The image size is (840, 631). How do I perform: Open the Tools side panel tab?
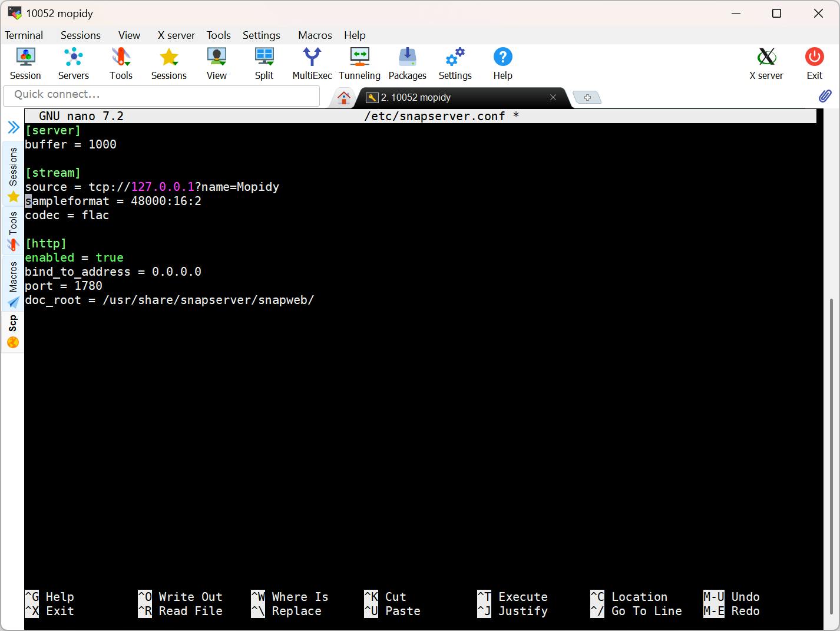tap(13, 231)
